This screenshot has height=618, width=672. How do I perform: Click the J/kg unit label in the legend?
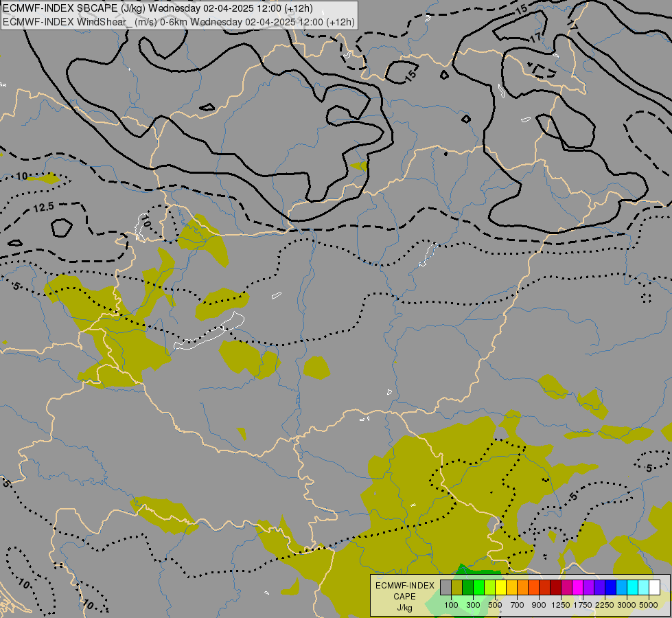point(404,608)
